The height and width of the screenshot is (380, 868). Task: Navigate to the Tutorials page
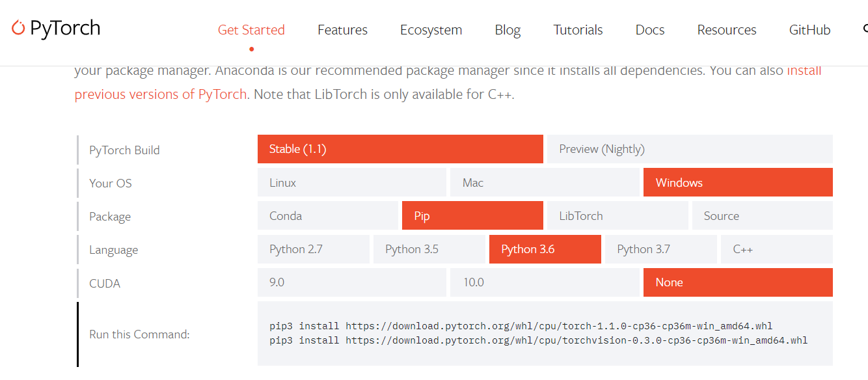(578, 30)
